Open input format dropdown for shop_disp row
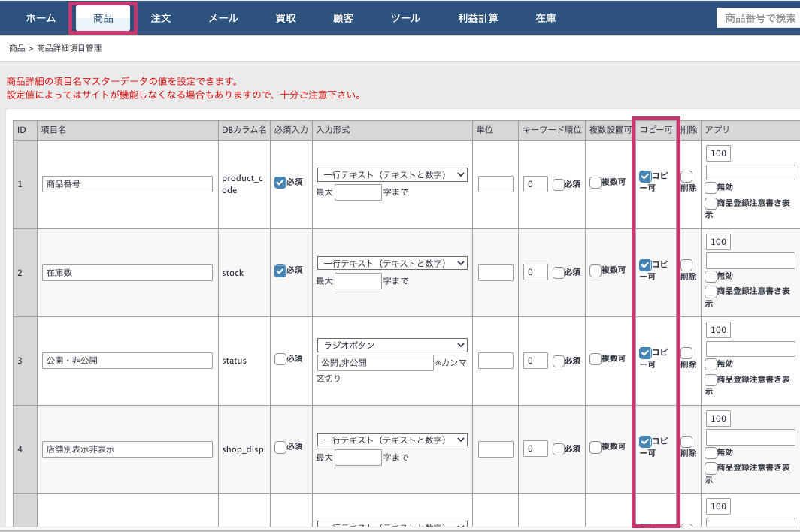800x532 pixels. (x=392, y=440)
